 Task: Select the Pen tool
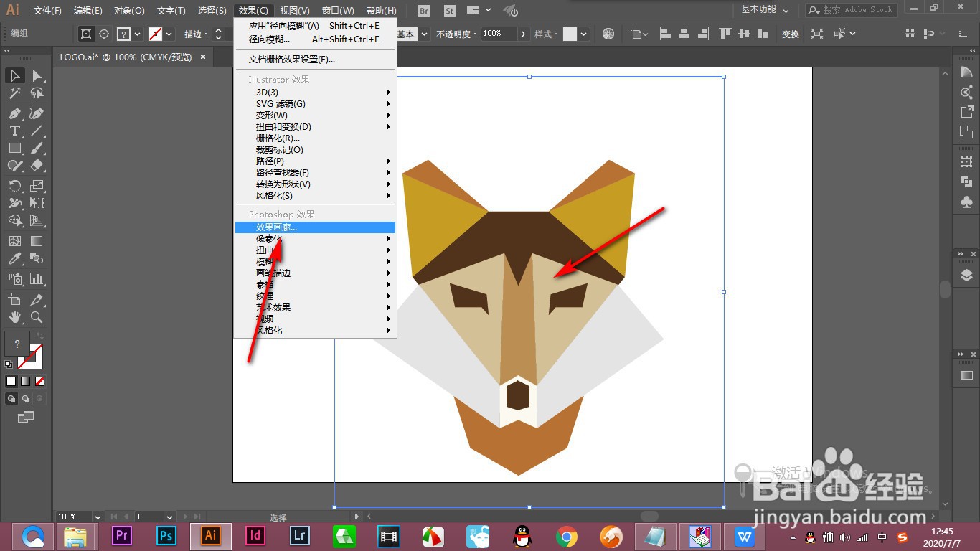pyautogui.click(x=15, y=113)
